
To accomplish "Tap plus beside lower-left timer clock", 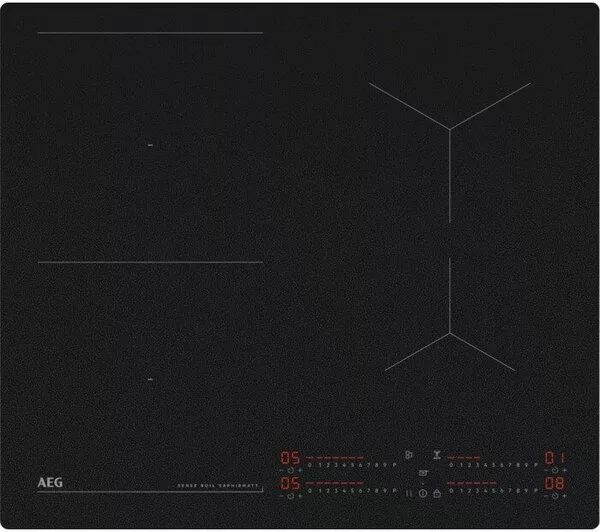I will tap(300, 496).
